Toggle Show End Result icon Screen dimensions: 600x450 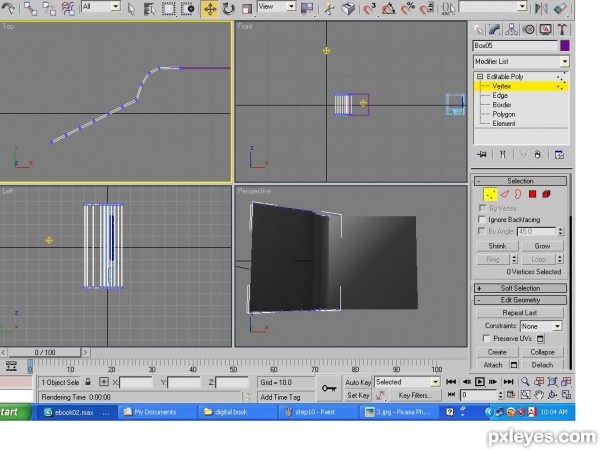(502, 155)
